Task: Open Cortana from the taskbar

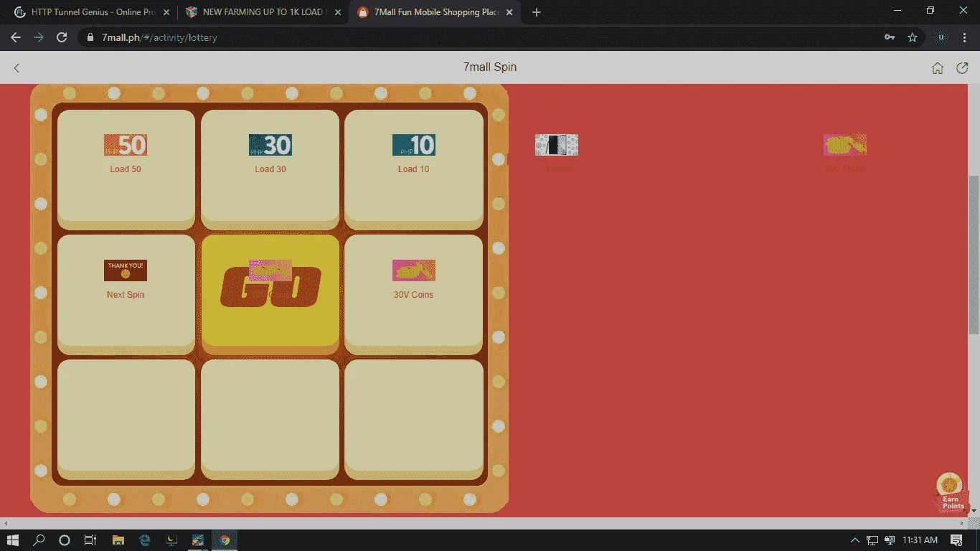Action: pyautogui.click(x=65, y=540)
